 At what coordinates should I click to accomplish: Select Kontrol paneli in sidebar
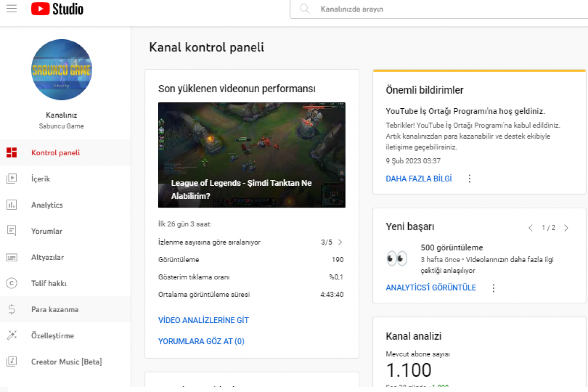(65, 152)
